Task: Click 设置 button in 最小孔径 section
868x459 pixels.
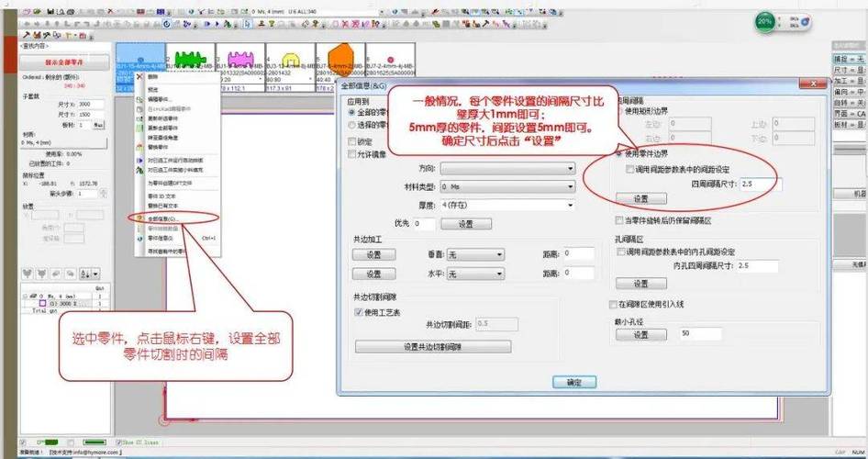Action: point(641,335)
